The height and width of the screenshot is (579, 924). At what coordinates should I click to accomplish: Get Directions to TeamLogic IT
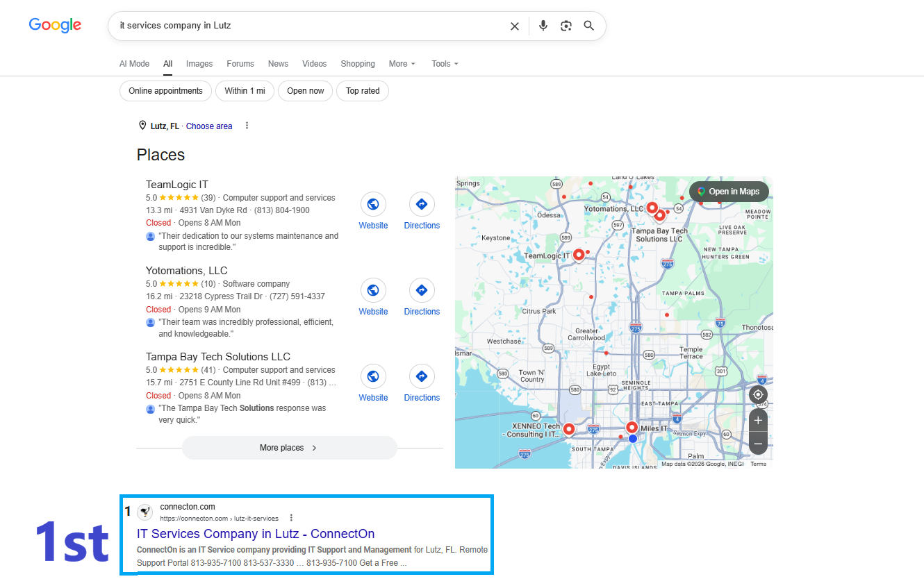point(422,204)
